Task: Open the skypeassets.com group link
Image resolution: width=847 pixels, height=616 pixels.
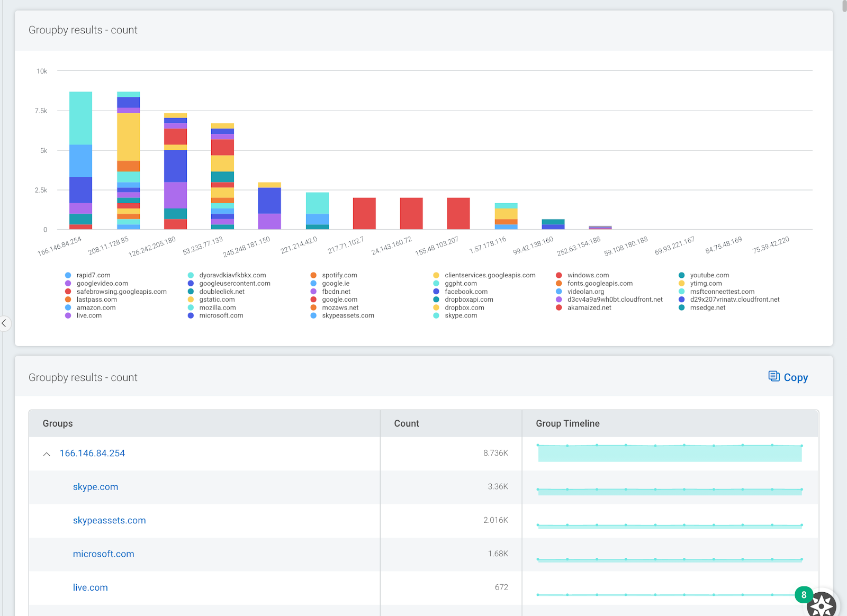Action: (x=109, y=521)
